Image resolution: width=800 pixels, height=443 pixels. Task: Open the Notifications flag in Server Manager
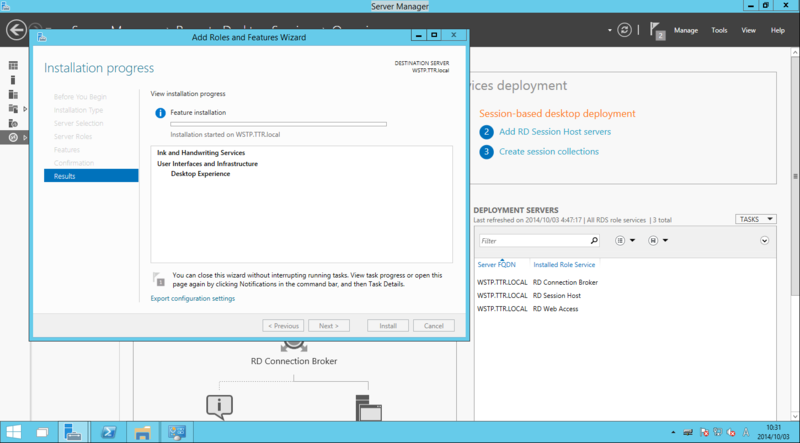point(657,30)
